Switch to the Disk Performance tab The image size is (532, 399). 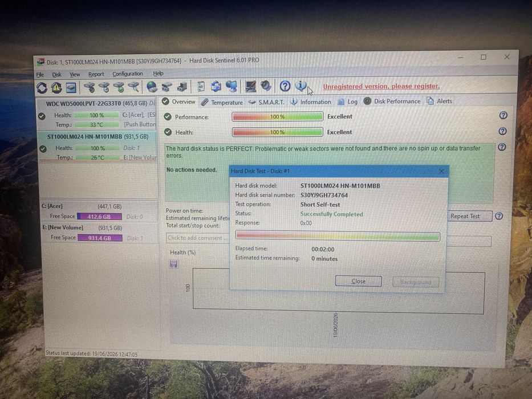coord(392,101)
